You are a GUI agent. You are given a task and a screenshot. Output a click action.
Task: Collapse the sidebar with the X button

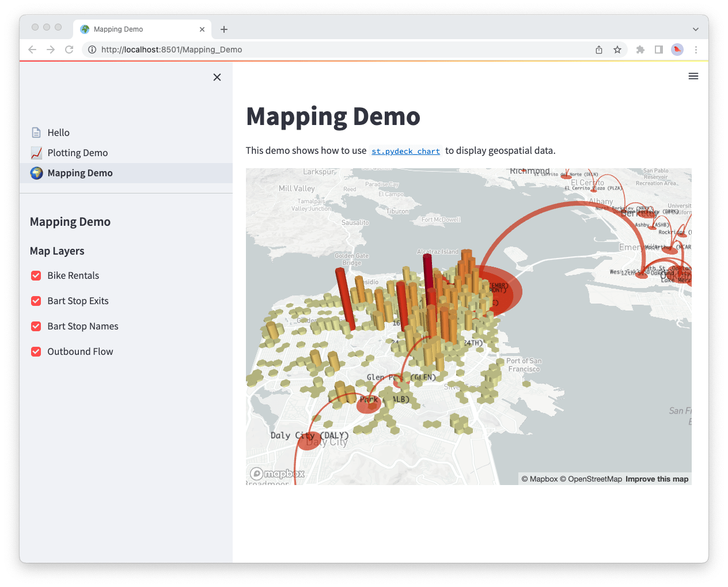[217, 77]
